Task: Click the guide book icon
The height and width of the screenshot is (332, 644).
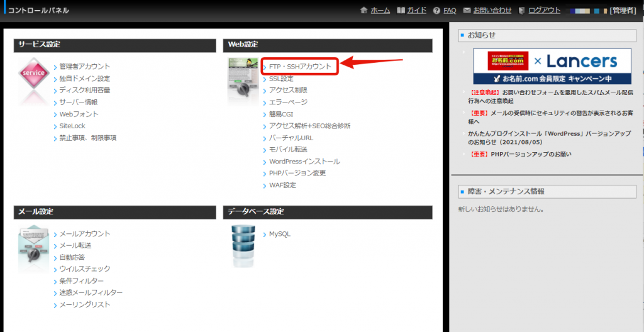Action: pos(401,11)
